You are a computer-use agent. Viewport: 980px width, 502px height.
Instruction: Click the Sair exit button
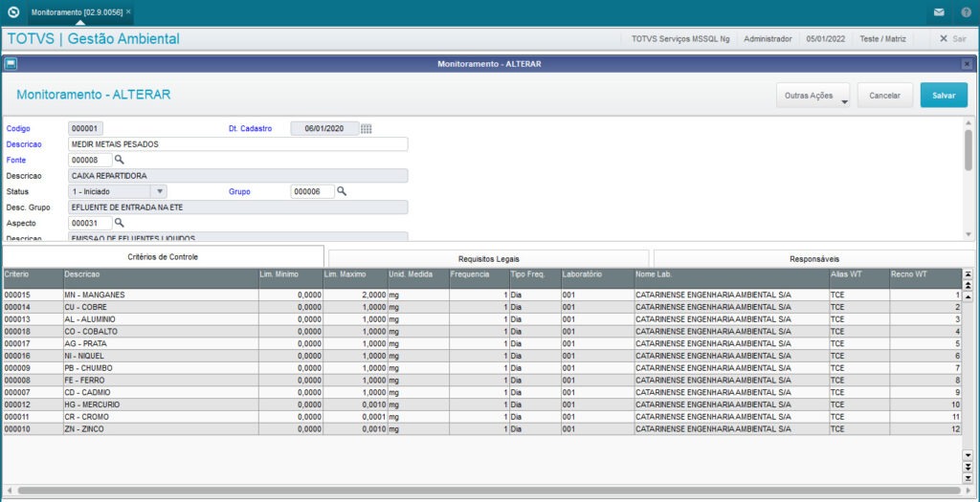coord(953,38)
